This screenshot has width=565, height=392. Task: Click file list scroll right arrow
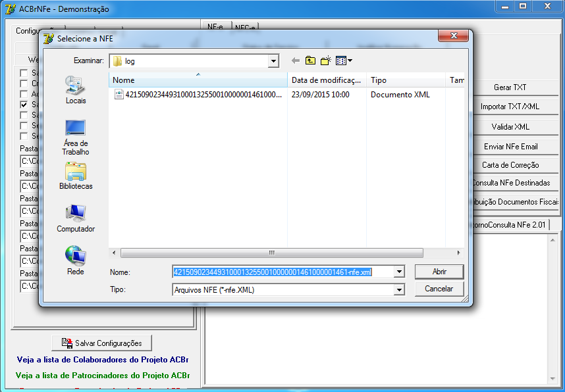point(458,253)
